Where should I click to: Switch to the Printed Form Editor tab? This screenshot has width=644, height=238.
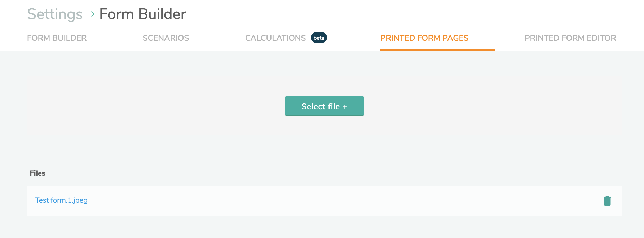(x=570, y=38)
